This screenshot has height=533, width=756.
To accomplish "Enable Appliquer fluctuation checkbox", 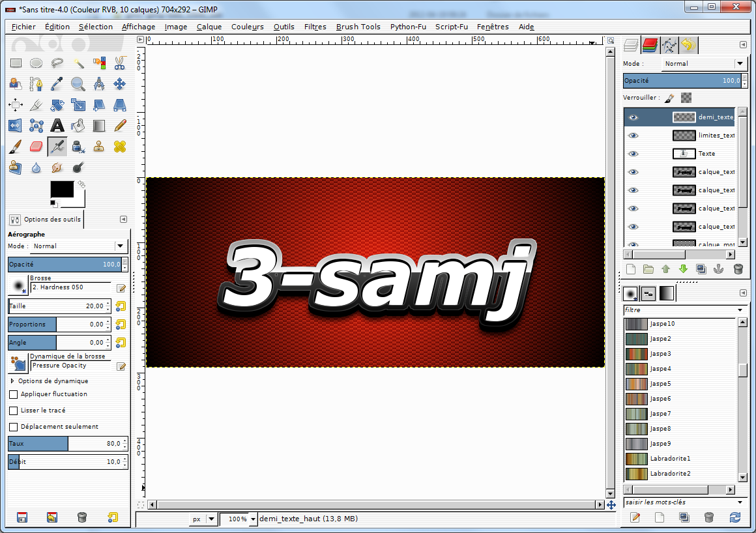I will click(14, 394).
